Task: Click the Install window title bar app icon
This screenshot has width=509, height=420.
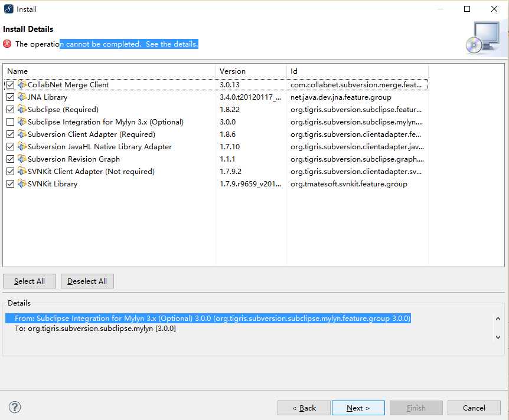Action: tap(8, 9)
